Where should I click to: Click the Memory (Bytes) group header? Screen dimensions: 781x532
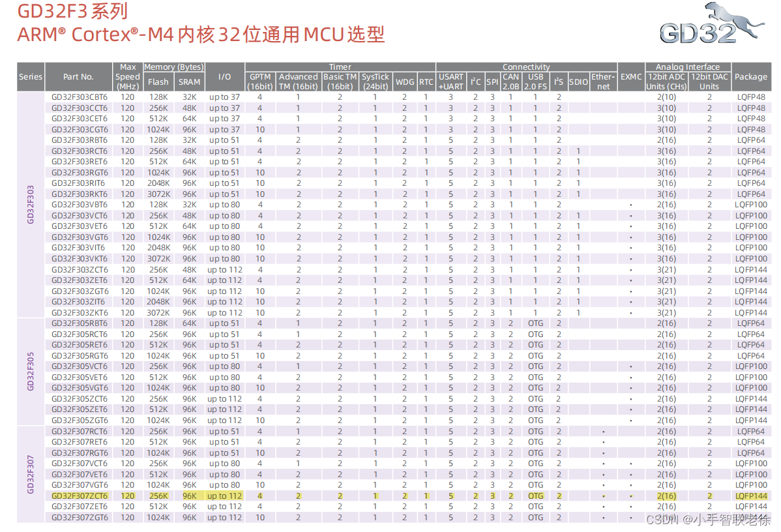click(x=174, y=66)
